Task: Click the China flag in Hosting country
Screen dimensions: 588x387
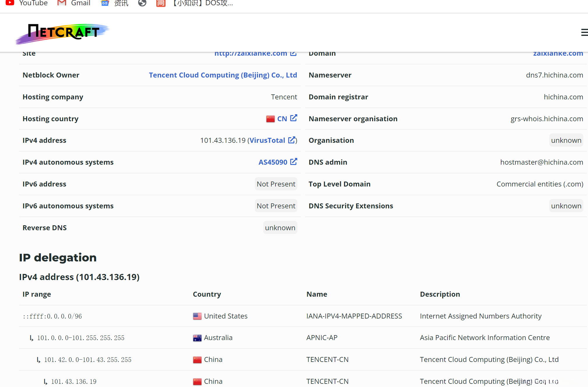Action: tap(270, 119)
